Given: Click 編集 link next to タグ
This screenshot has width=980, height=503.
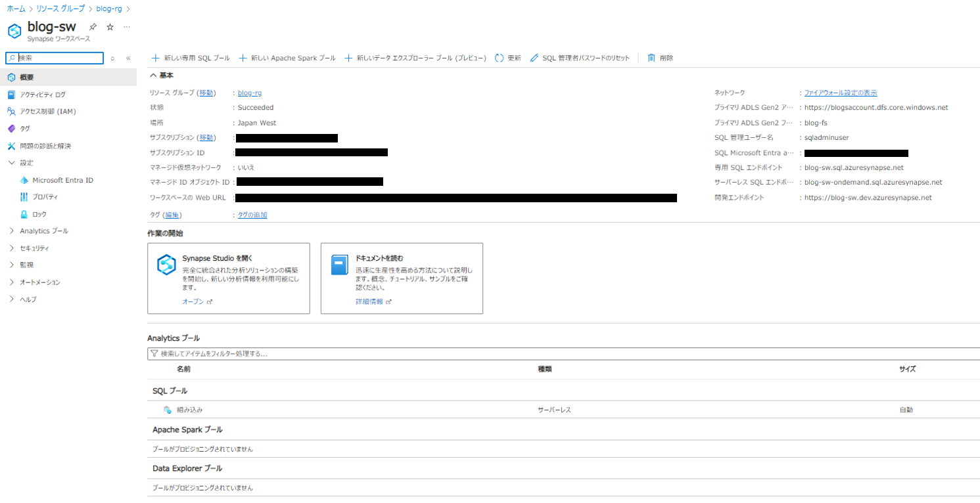Looking at the screenshot, I should 172,215.
